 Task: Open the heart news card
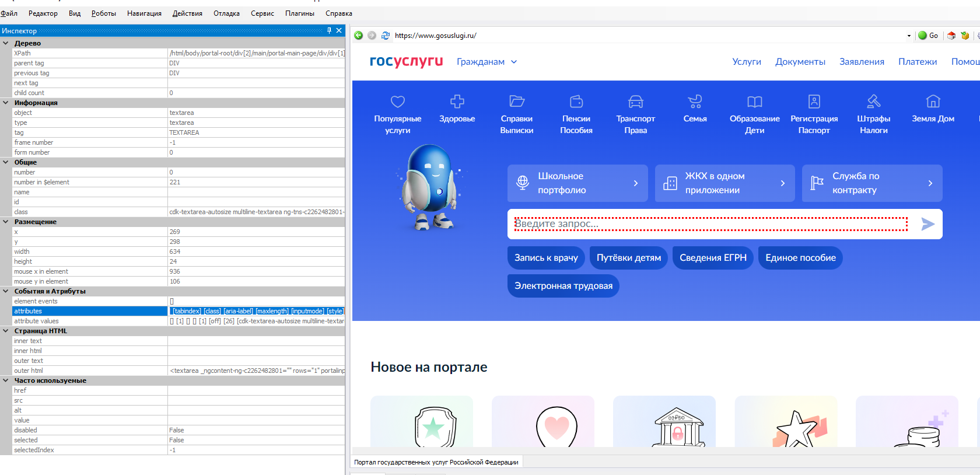click(543, 421)
